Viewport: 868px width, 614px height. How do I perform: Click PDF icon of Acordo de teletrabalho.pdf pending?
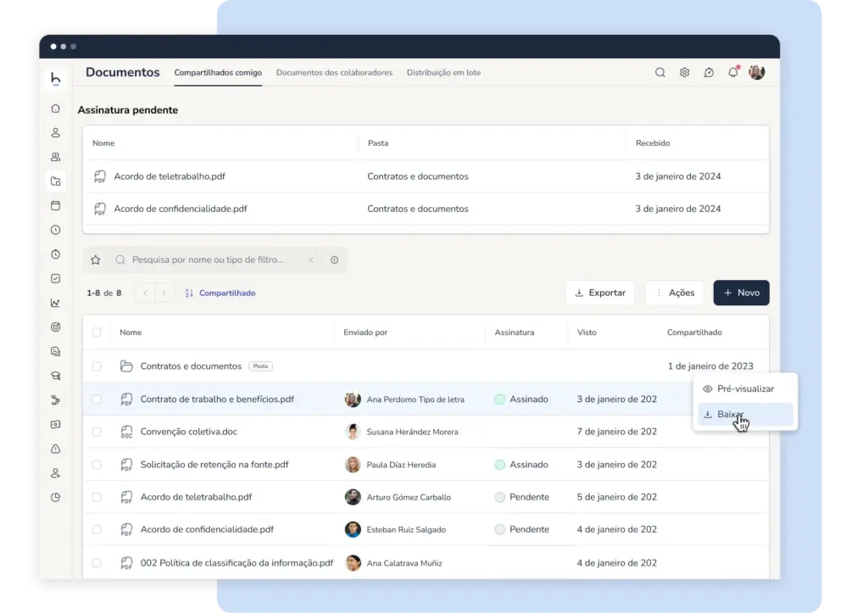[100, 176]
